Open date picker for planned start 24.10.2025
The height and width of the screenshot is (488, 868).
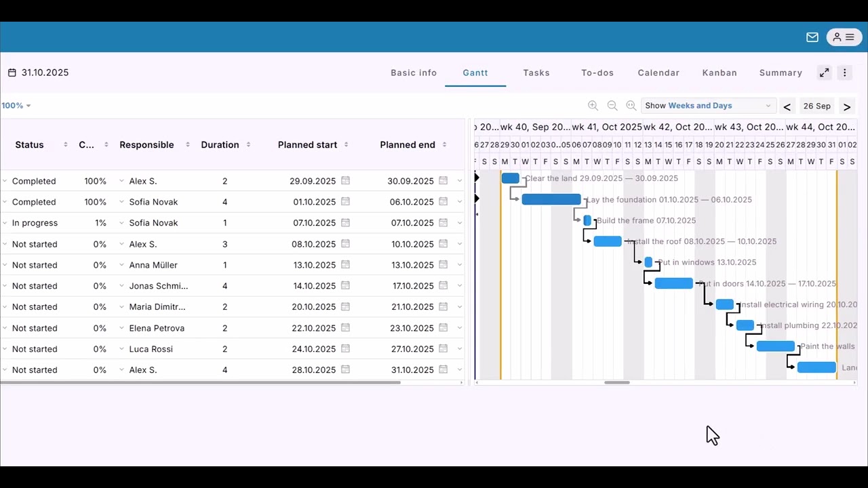[x=345, y=349]
